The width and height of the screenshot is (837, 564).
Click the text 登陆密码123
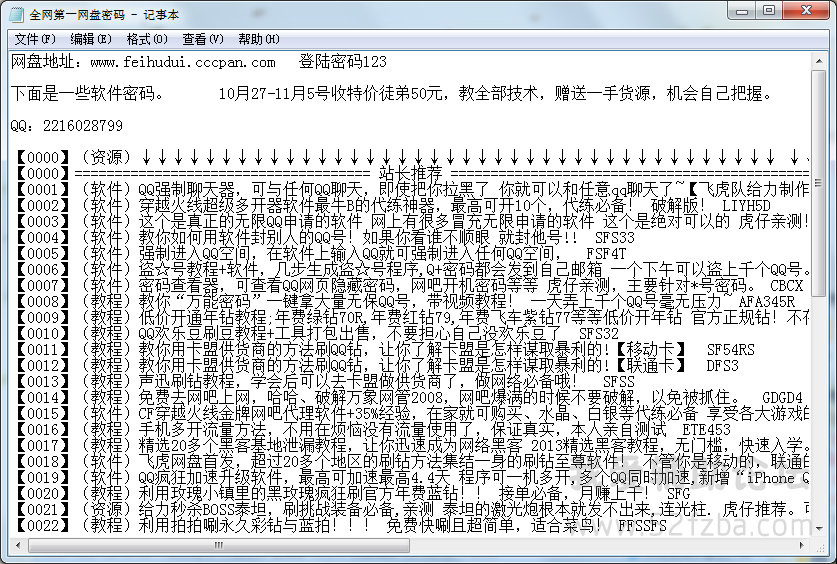tap(343, 62)
